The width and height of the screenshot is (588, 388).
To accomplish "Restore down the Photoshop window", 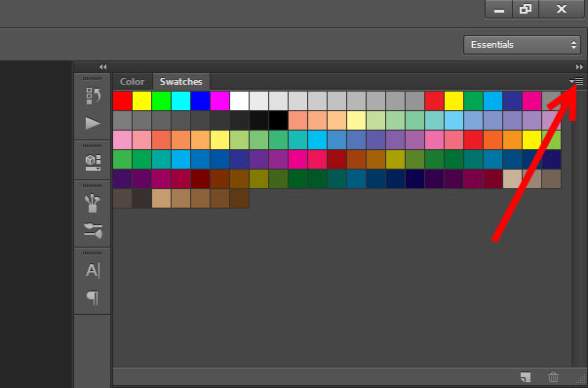I will [x=526, y=9].
